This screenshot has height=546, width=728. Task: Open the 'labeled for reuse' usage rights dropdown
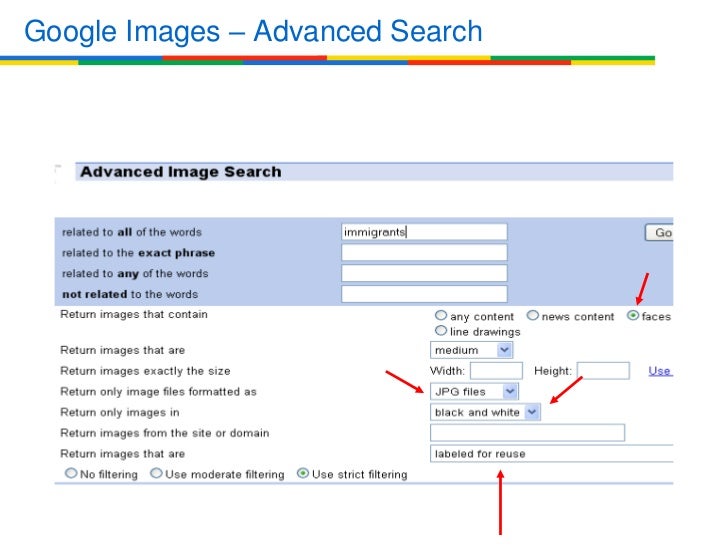pos(552,454)
